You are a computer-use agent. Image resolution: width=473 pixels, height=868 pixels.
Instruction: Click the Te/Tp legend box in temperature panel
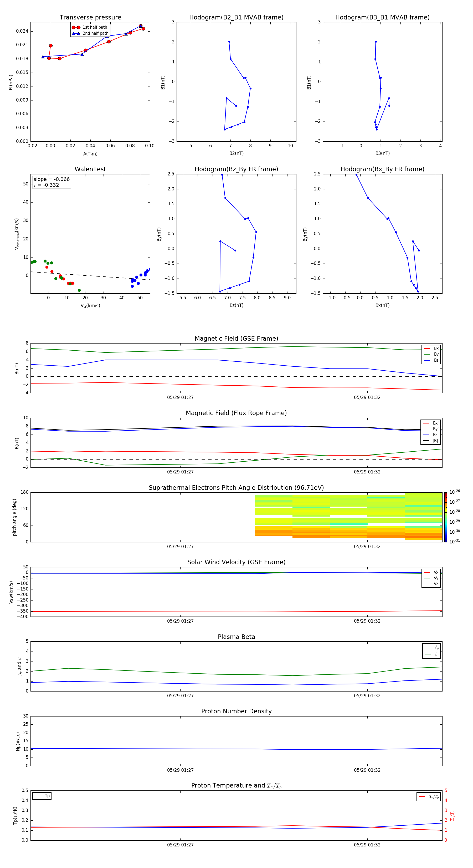pos(429,796)
